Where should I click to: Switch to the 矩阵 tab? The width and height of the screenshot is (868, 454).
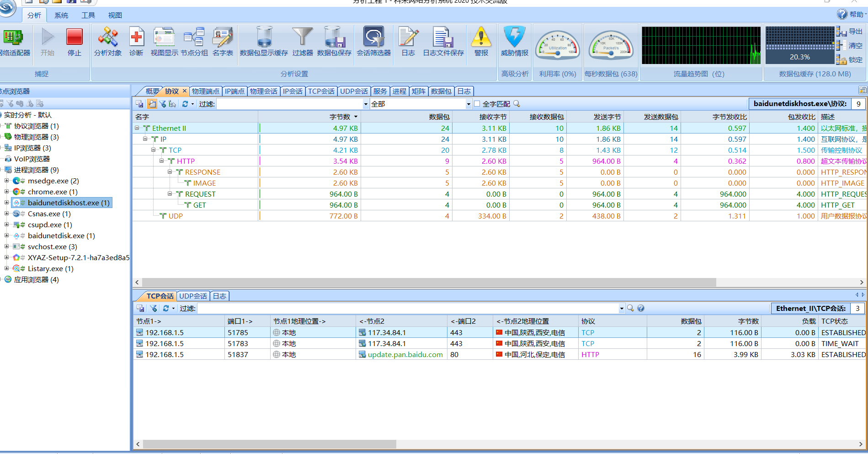point(419,91)
